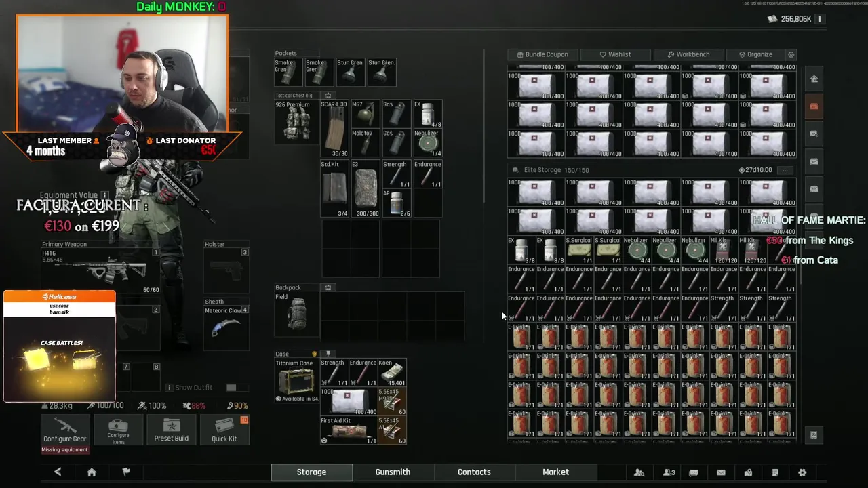The height and width of the screenshot is (488, 868).
Task: Select the fifth storage case sidebar icon
Action: click(x=814, y=189)
